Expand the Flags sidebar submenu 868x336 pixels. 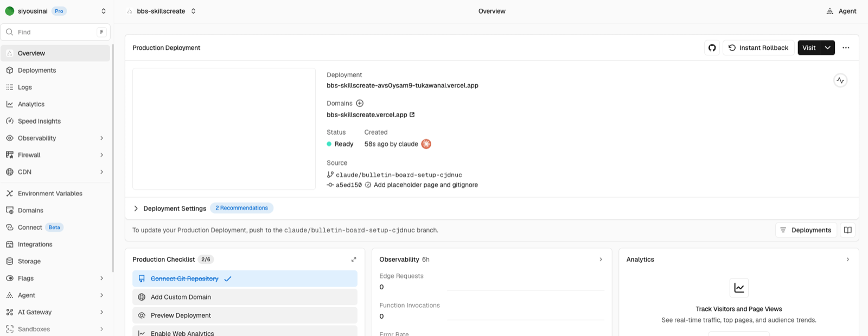[101, 278]
